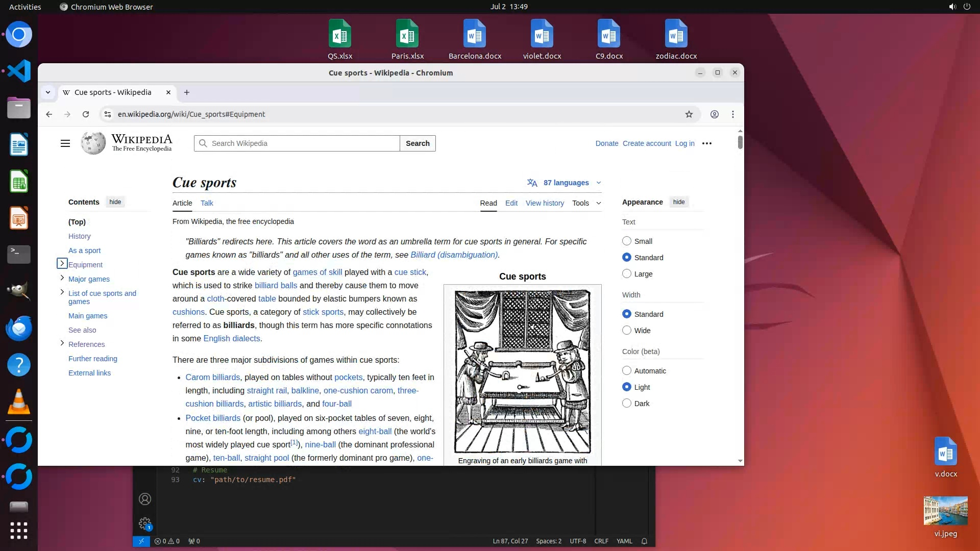Follow the Carom billiards link
980x551 pixels.
point(212,377)
